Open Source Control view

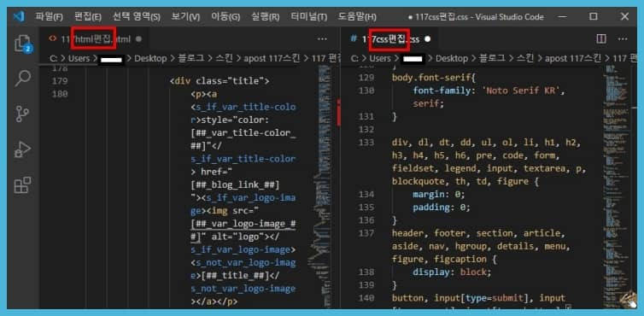click(22, 114)
